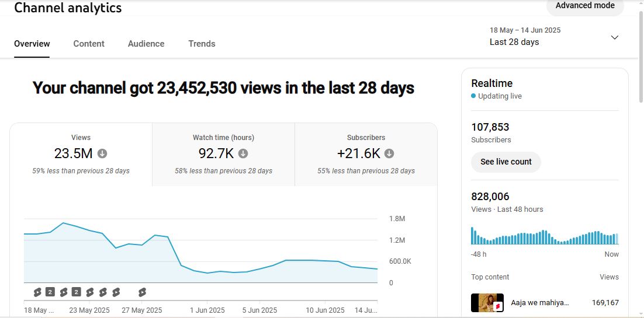The width and height of the screenshot is (644, 318).
Task: Click the first Shorts marker under the chart
Action: [37, 292]
